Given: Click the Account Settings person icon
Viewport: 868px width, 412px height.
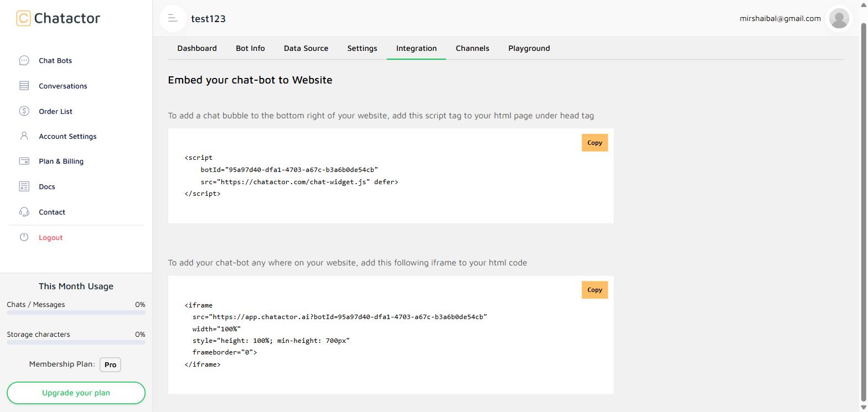Looking at the screenshot, I should tap(24, 136).
